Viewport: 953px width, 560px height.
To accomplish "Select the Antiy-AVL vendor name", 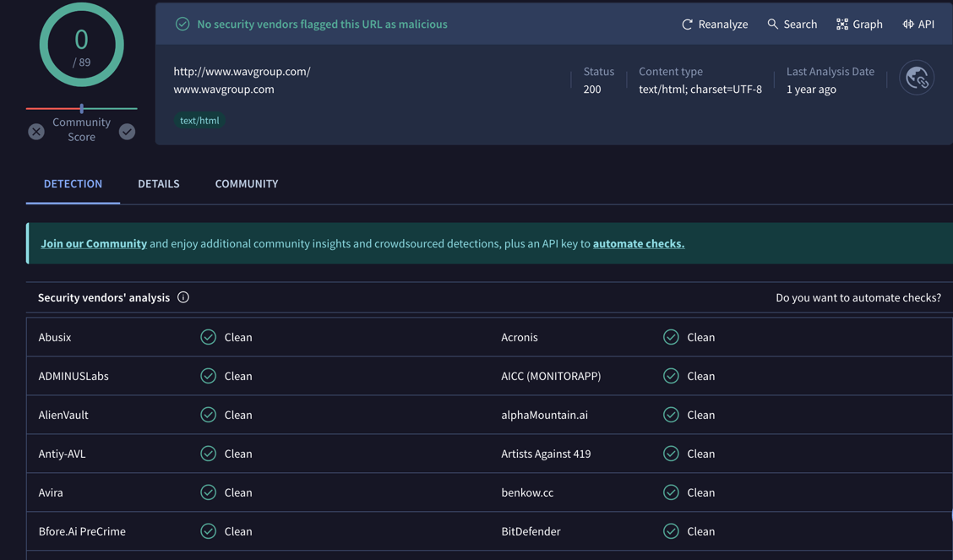I will (62, 454).
